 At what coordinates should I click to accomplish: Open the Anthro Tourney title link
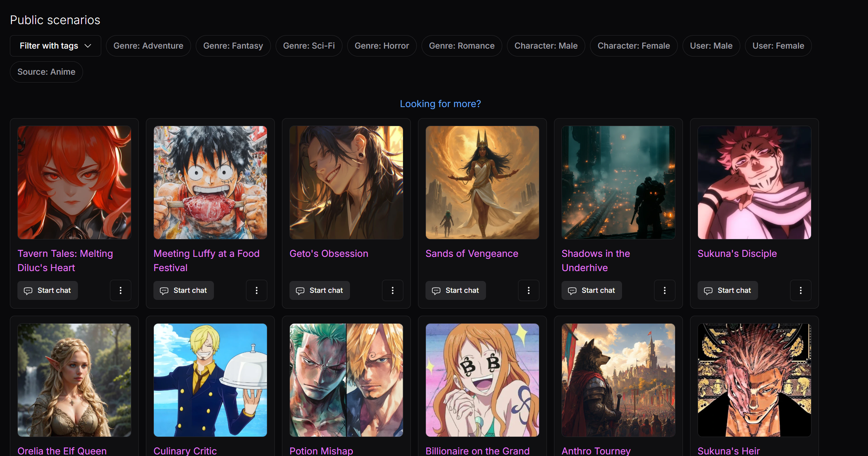pyautogui.click(x=596, y=451)
